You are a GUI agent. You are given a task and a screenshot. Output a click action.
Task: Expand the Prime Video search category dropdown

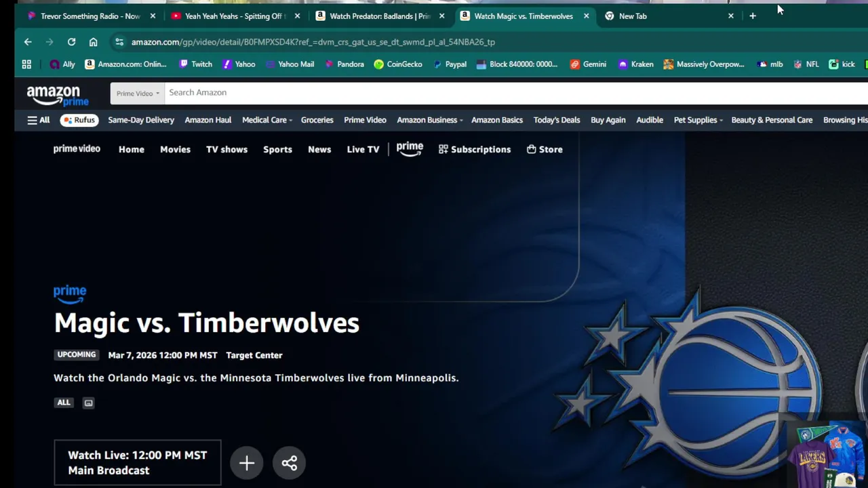[x=138, y=93]
